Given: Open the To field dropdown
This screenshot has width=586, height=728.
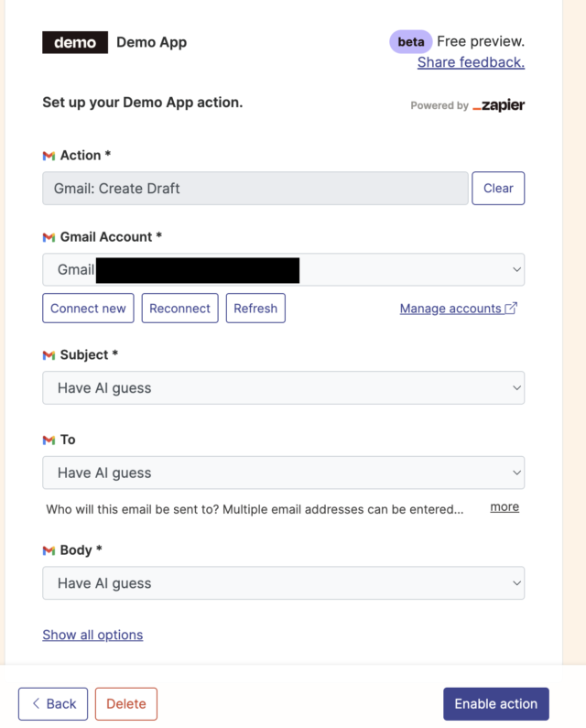Looking at the screenshot, I should tap(283, 473).
